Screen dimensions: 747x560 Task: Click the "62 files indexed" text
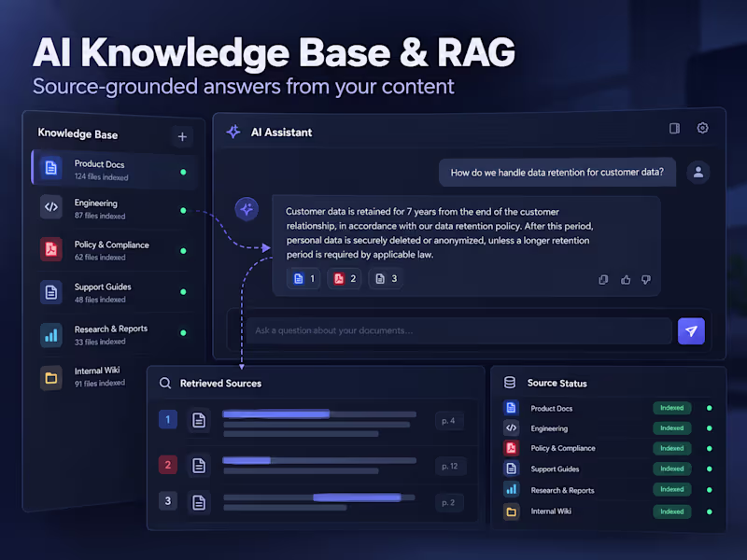[100, 258]
